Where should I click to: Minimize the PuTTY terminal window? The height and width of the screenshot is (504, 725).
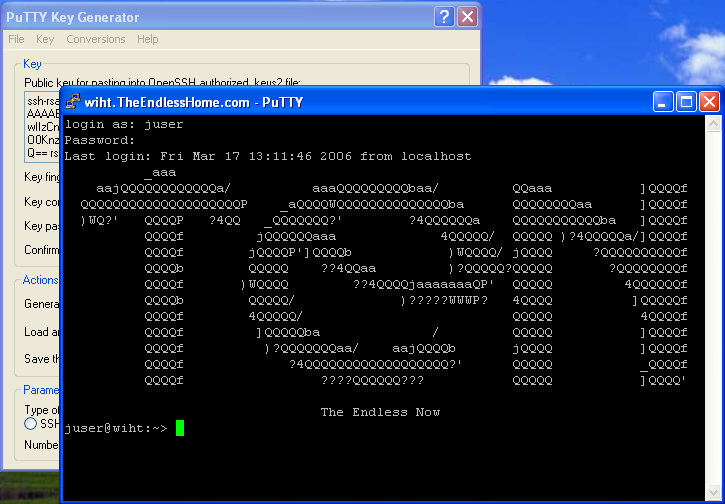[663, 102]
